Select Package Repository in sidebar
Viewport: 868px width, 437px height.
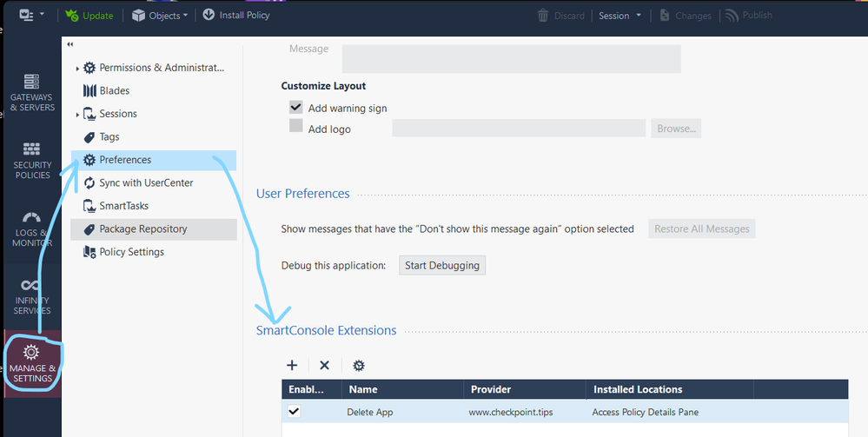click(x=143, y=229)
